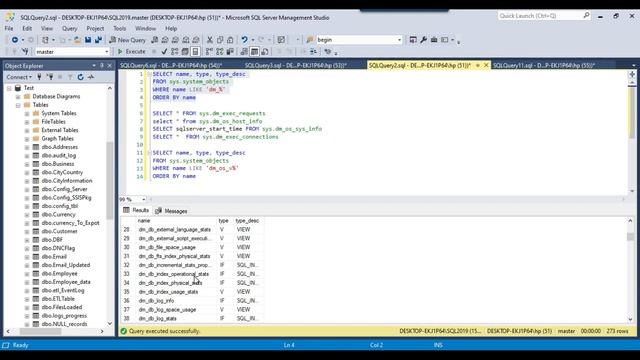The width and height of the screenshot is (640, 360).
Task: Click the Save file icon
Action: click(x=88, y=40)
